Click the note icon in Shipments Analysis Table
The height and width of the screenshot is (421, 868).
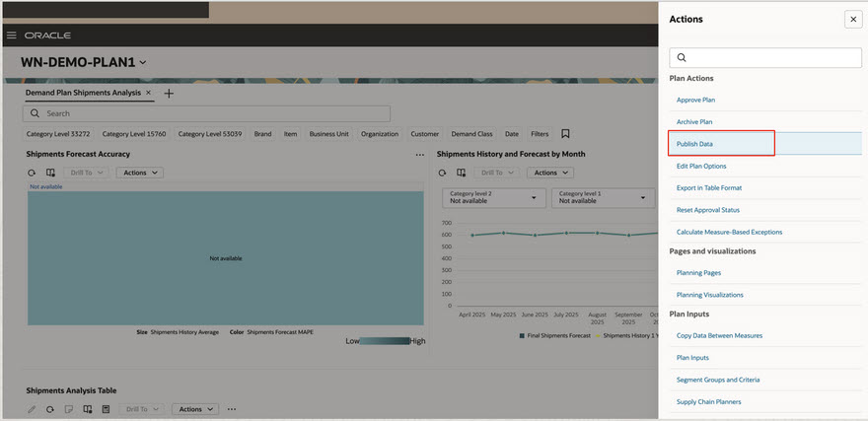point(69,409)
